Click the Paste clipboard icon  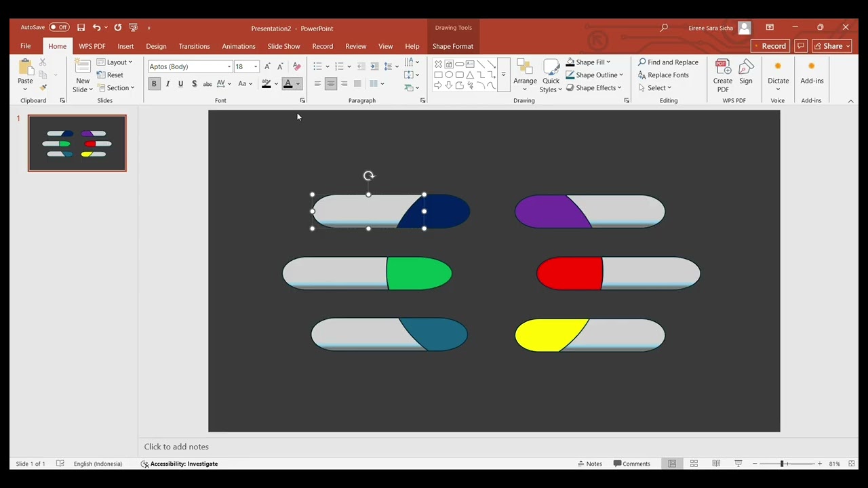click(25, 67)
